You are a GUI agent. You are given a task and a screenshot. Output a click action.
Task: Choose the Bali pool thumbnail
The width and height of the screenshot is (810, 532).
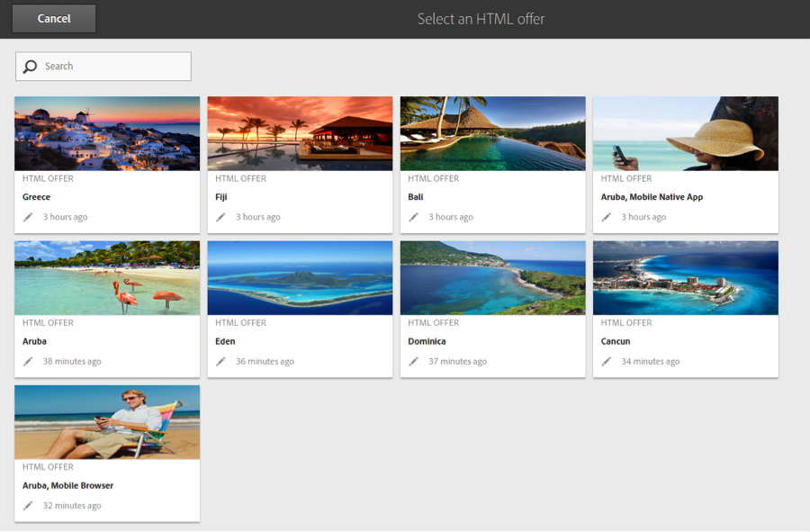click(x=492, y=133)
